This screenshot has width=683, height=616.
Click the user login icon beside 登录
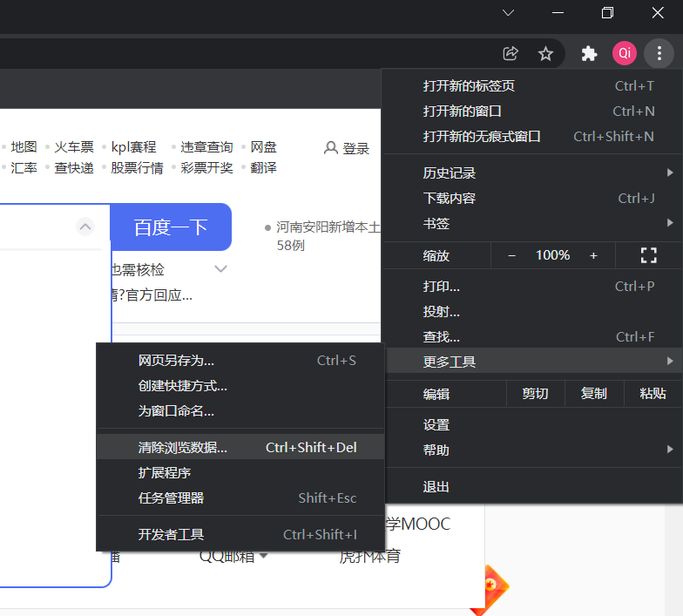pyautogui.click(x=331, y=148)
